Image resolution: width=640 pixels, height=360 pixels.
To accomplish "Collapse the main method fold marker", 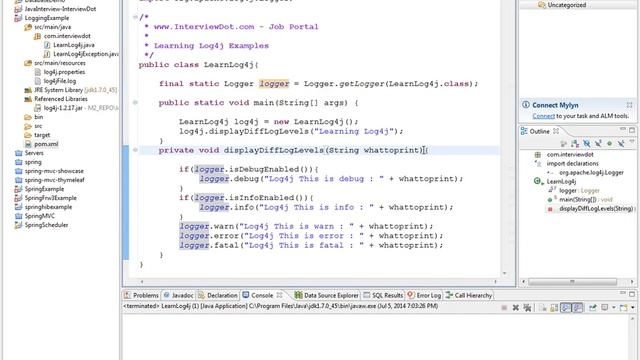I will point(135,102).
